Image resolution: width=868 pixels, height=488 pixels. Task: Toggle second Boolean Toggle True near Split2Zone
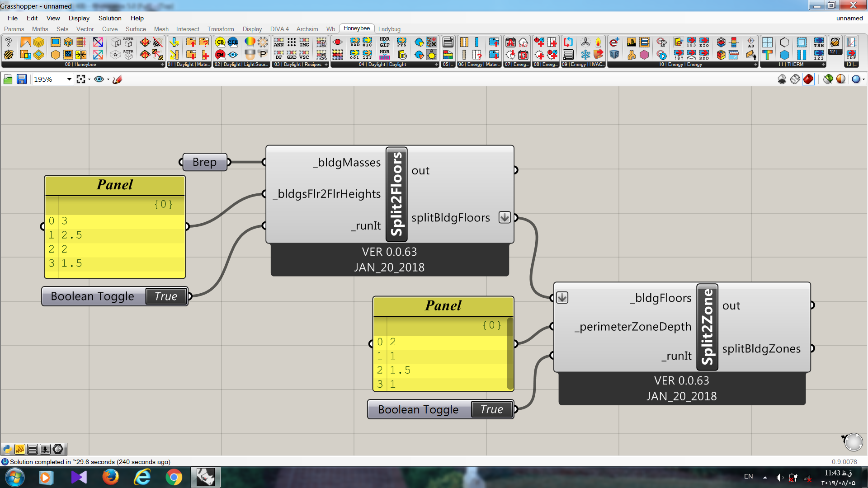(491, 409)
